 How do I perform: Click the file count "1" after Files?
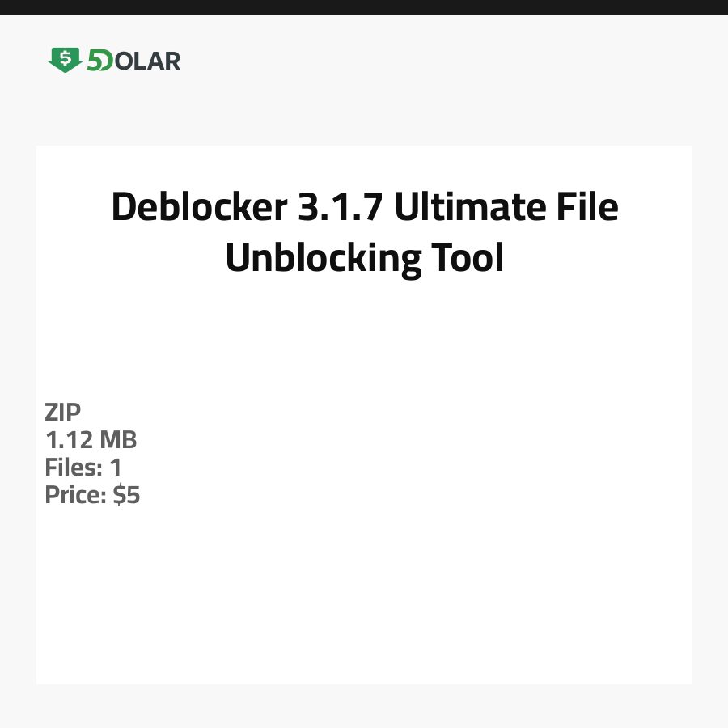[x=116, y=468]
